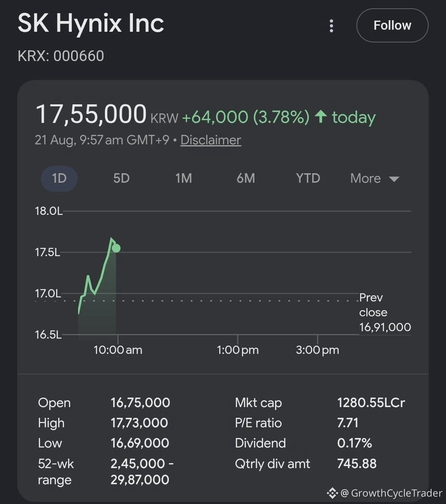Expand the More time ranges dropdown
This screenshot has height=504, width=446.
(x=375, y=178)
